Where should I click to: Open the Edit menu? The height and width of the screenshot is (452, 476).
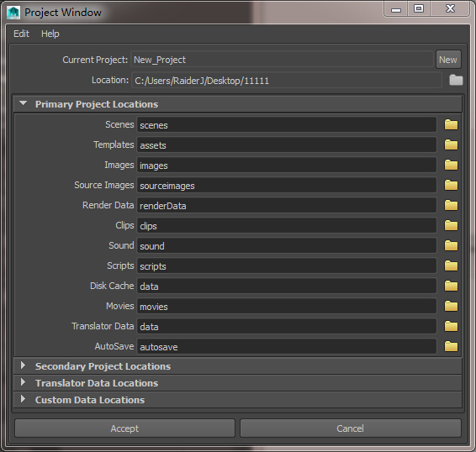pos(21,34)
